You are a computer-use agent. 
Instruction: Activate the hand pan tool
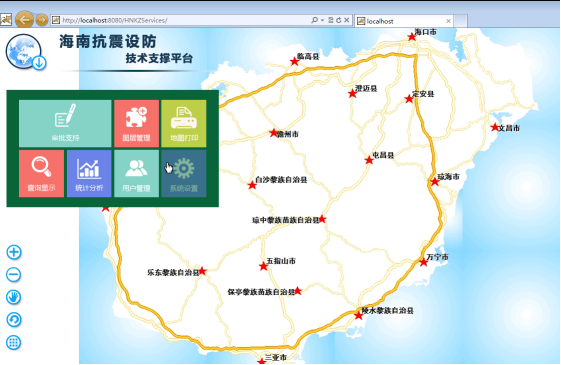pyautogui.click(x=14, y=297)
